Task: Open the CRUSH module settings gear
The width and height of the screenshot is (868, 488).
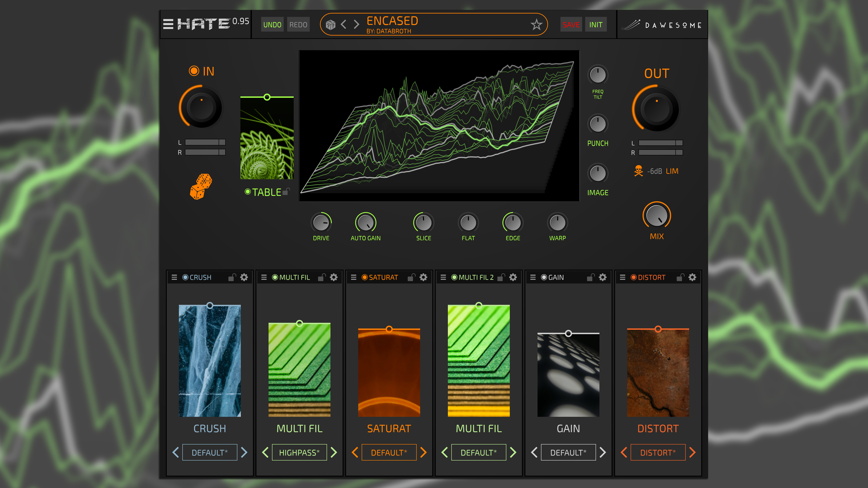Action: pos(244,277)
